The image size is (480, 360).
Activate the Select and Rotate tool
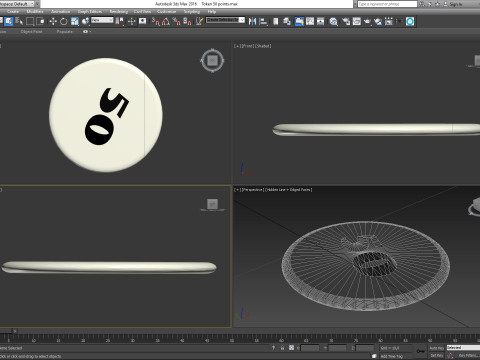point(63,22)
